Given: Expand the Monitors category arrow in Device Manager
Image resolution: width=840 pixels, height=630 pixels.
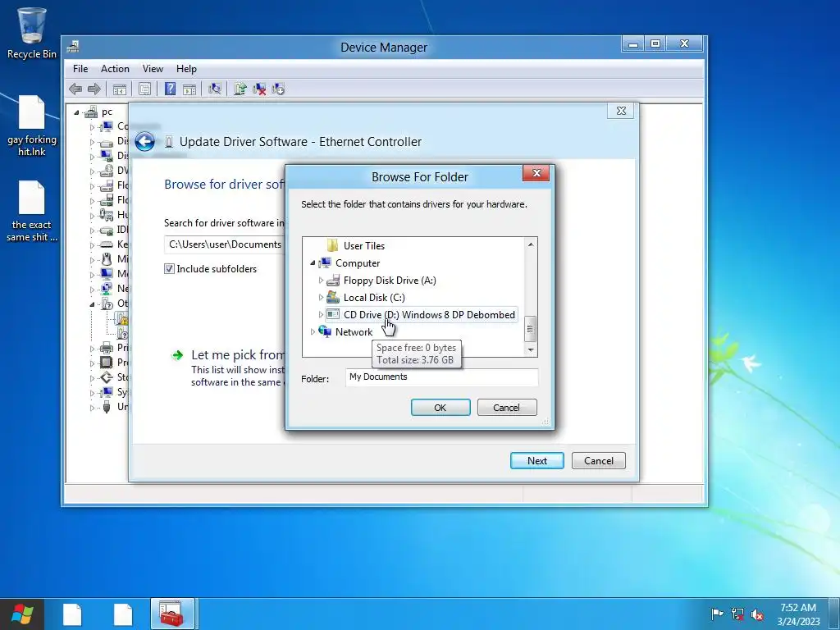Looking at the screenshot, I should tap(92, 274).
